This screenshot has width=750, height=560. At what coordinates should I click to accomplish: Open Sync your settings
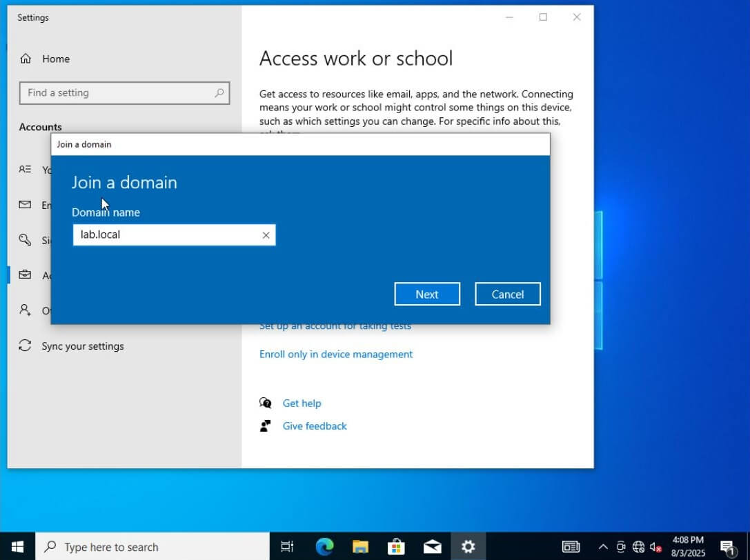pyautogui.click(x=71, y=346)
